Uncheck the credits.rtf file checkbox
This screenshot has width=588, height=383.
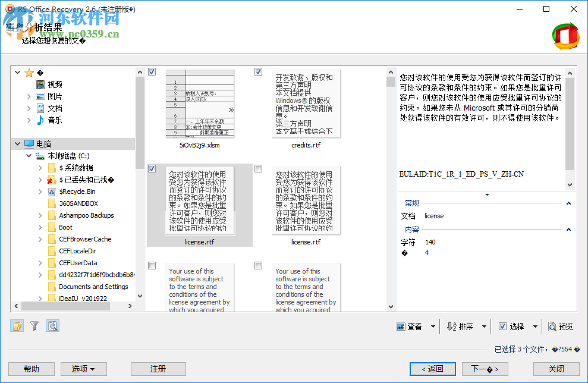pyautogui.click(x=258, y=71)
